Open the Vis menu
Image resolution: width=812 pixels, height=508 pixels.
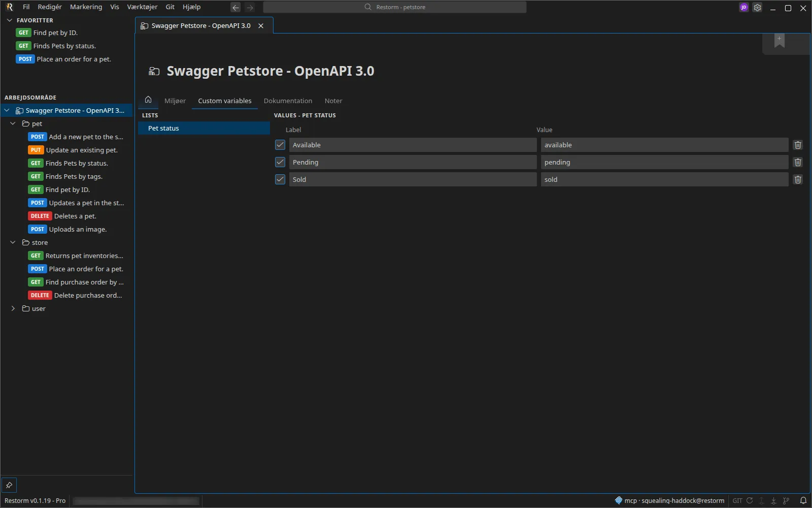(115, 7)
